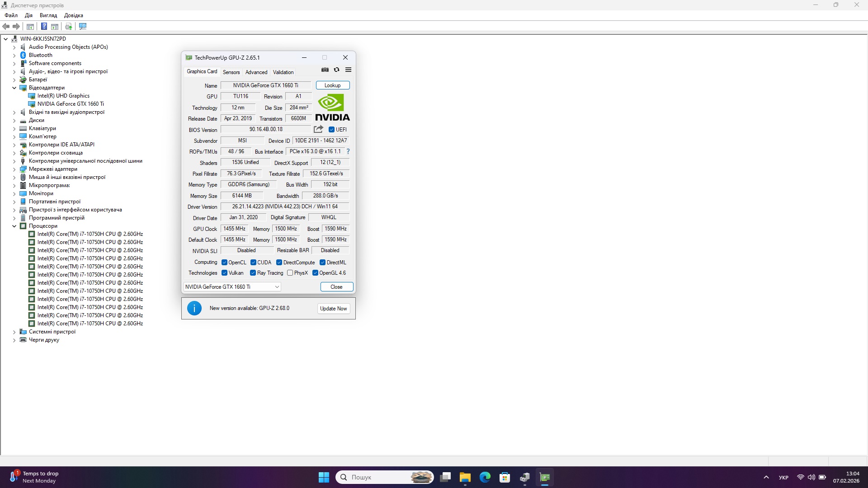
Task: Toggle the Ray Tracing checkbox
Action: (x=253, y=273)
